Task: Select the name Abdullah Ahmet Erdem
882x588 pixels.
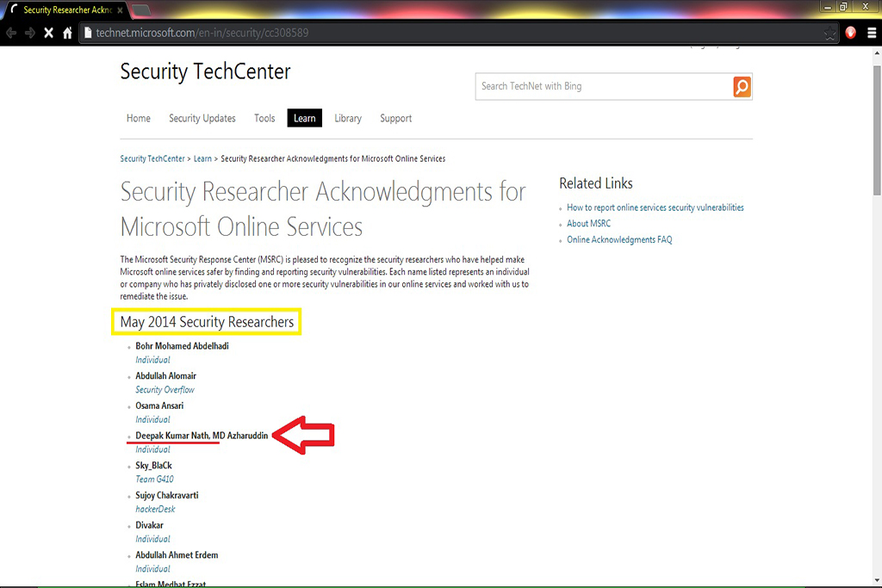Action: point(177,554)
